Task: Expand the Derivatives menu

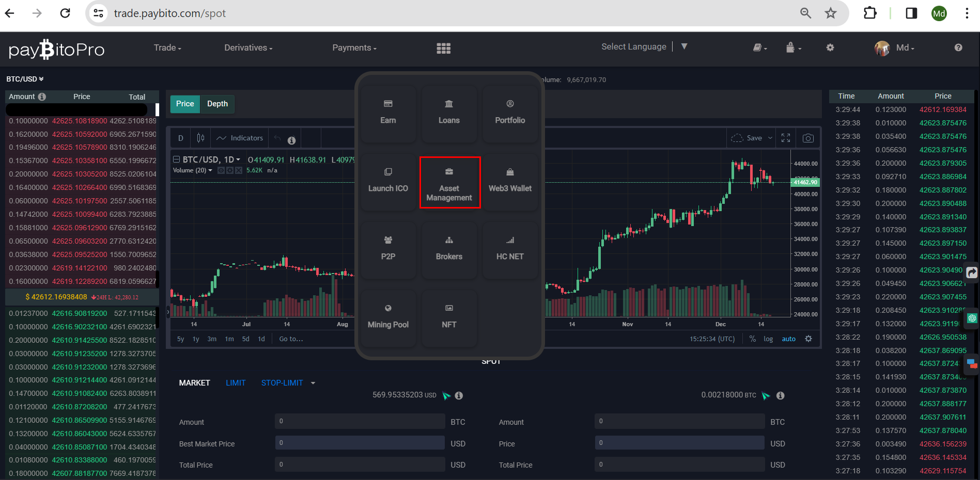Action: [248, 47]
